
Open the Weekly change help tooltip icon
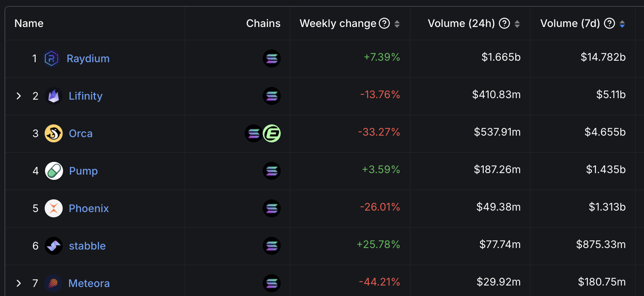[384, 23]
